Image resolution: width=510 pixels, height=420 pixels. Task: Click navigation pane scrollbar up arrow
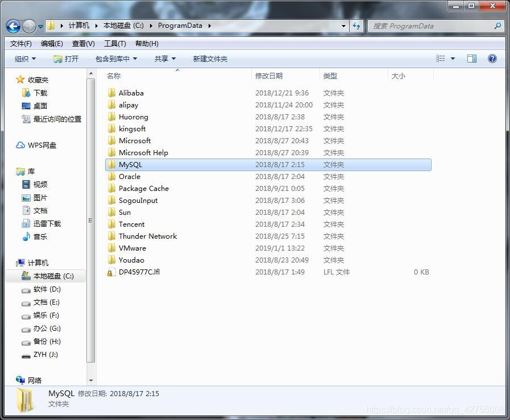point(91,74)
